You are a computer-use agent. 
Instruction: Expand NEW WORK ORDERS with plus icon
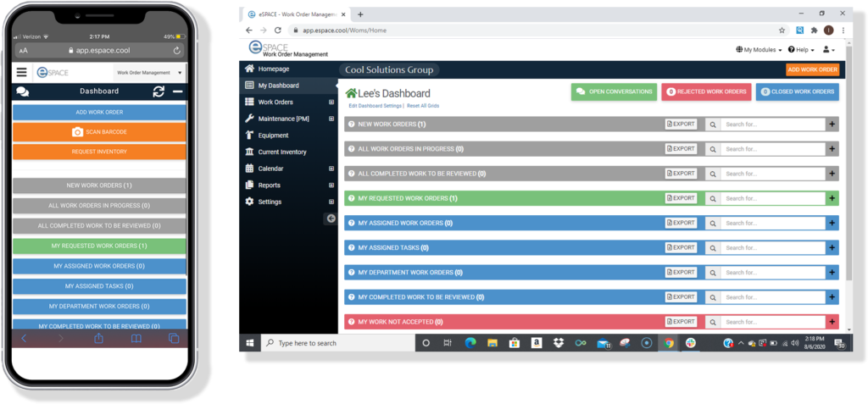(x=832, y=125)
